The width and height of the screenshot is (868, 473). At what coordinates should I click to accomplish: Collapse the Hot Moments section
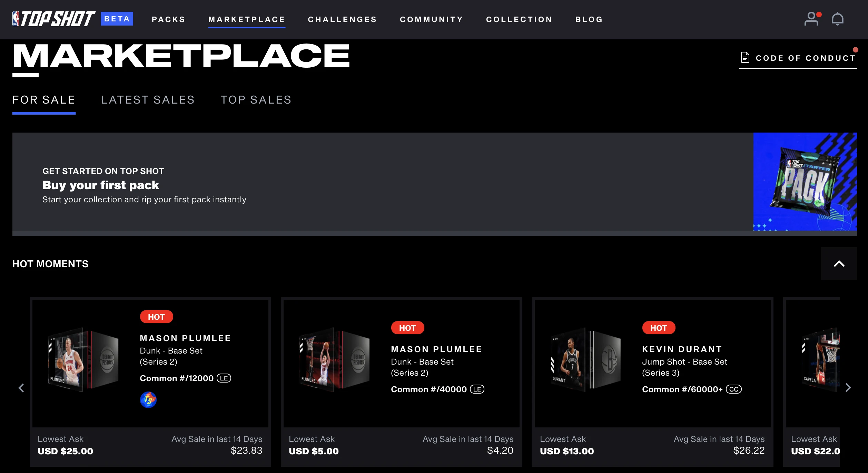coord(839,264)
